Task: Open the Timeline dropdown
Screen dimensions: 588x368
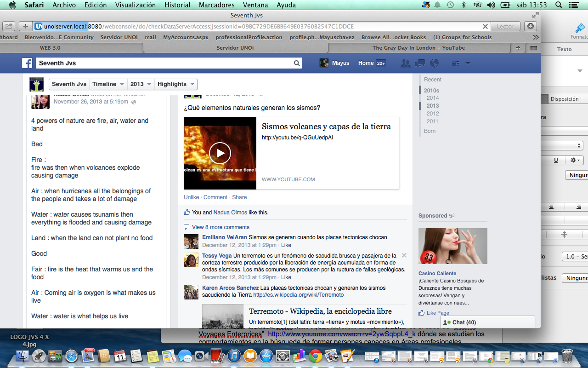Action: click(x=108, y=84)
